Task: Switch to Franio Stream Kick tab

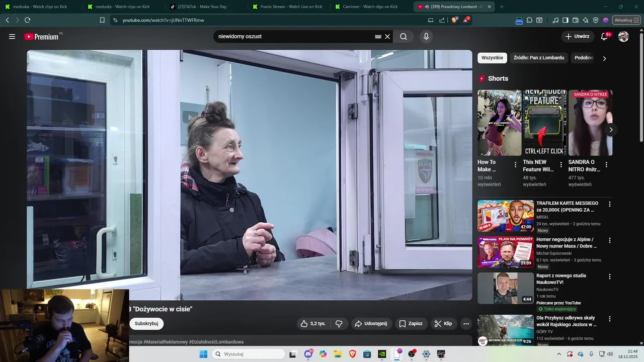Action: [x=288, y=7]
